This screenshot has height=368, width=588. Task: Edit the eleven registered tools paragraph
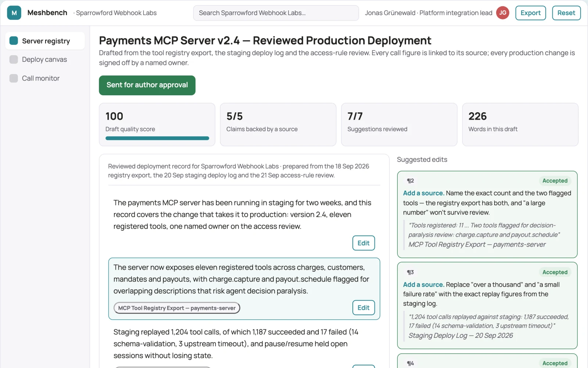tap(363, 308)
